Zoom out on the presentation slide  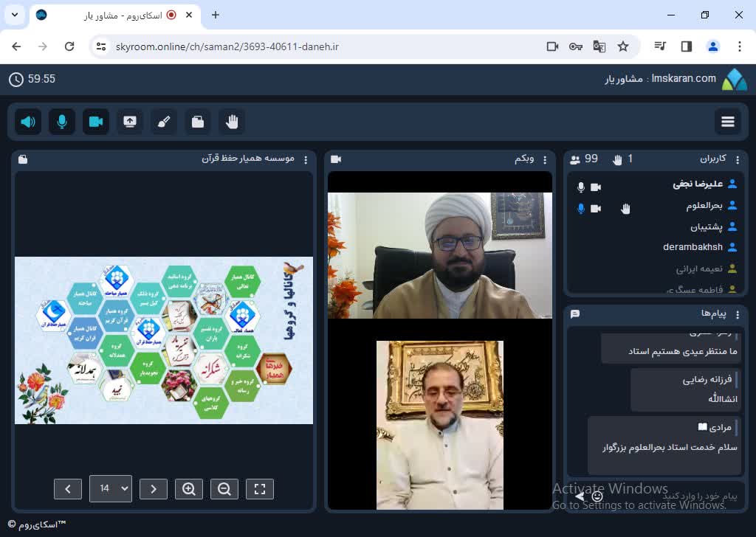tap(224, 489)
